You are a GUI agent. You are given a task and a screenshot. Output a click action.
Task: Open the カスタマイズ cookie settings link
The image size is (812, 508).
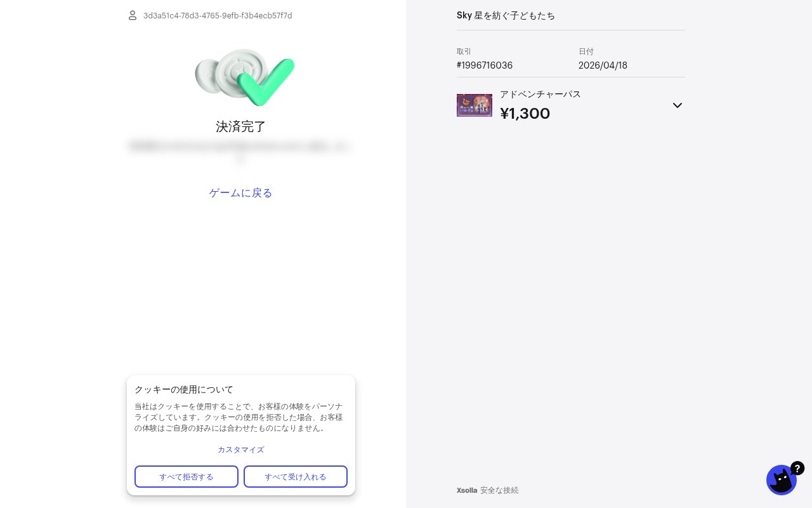pyautogui.click(x=240, y=450)
